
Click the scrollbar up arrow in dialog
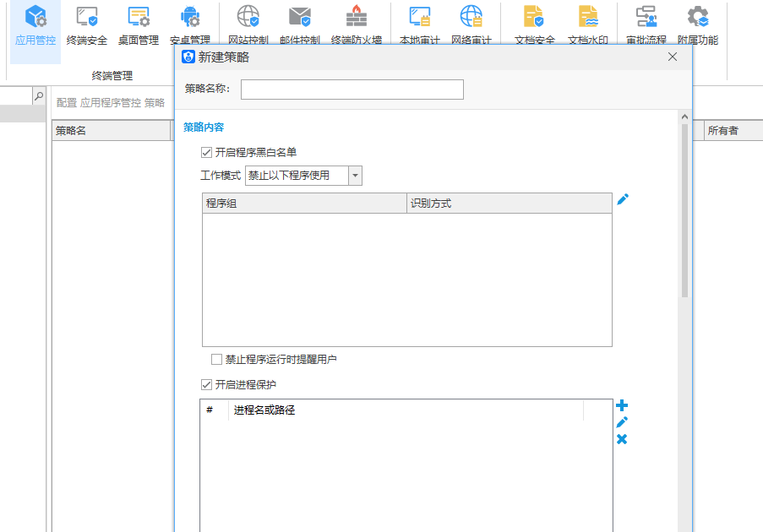684,117
